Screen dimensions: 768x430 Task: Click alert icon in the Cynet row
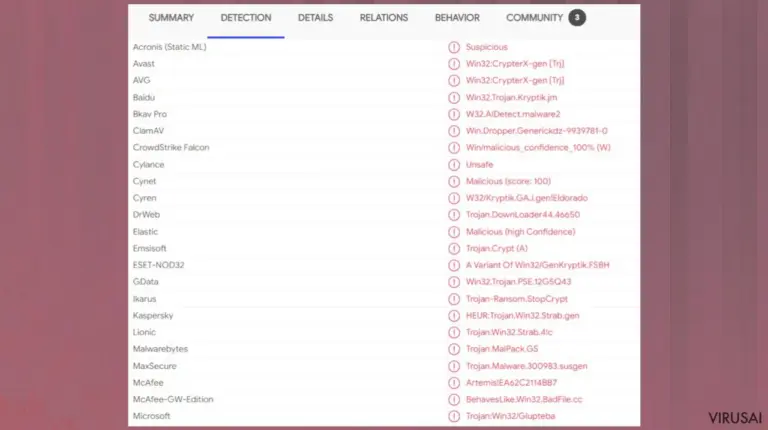(x=454, y=181)
